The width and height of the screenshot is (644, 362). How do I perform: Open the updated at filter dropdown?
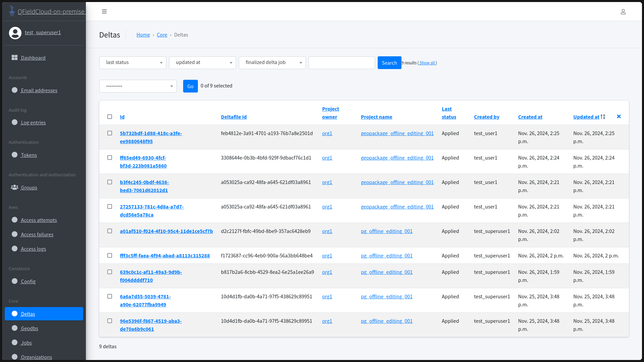[x=202, y=63]
